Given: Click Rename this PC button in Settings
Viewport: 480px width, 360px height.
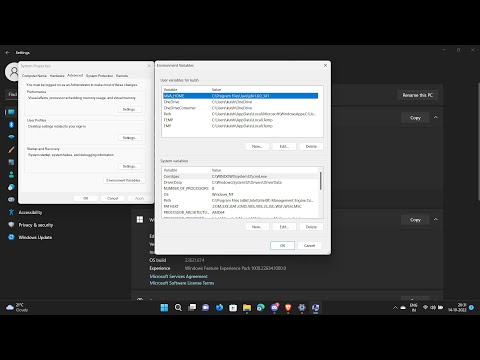Looking at the screenshot, I should point(418,95).
